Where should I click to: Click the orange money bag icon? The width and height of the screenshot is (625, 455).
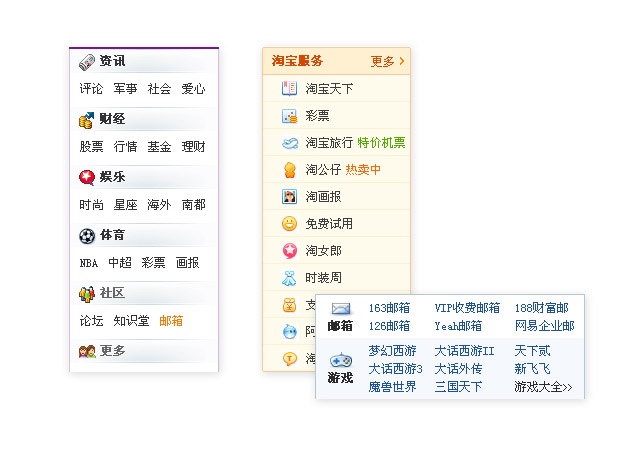289,305
